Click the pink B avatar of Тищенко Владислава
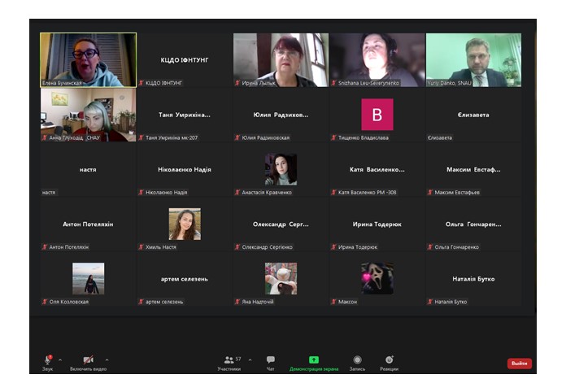Screen dimensions: 566x392 click(x=377, y=115)
